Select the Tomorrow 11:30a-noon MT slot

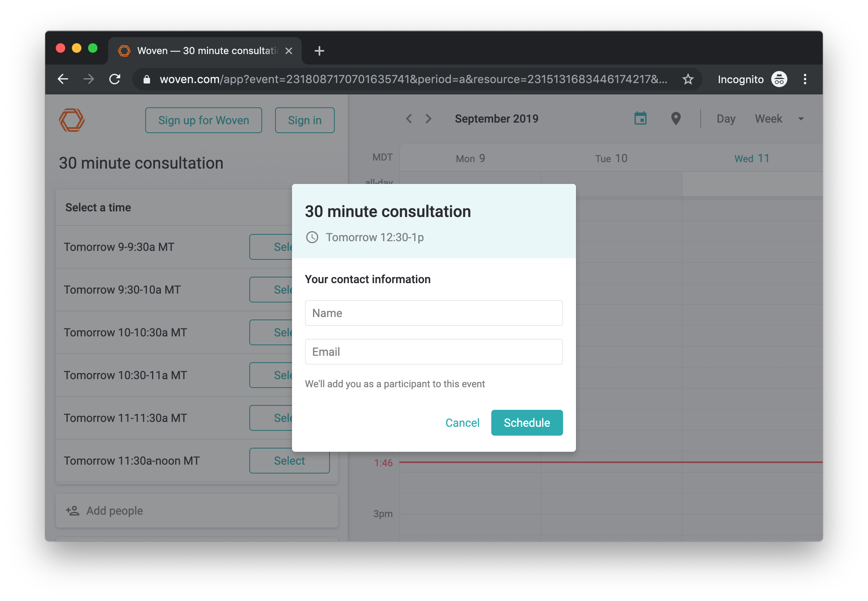point(290,461)
